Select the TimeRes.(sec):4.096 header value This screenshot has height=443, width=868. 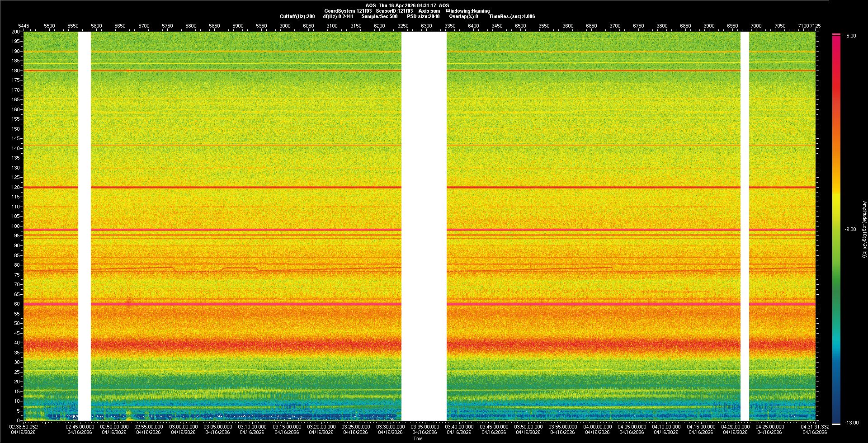(512, 16)
